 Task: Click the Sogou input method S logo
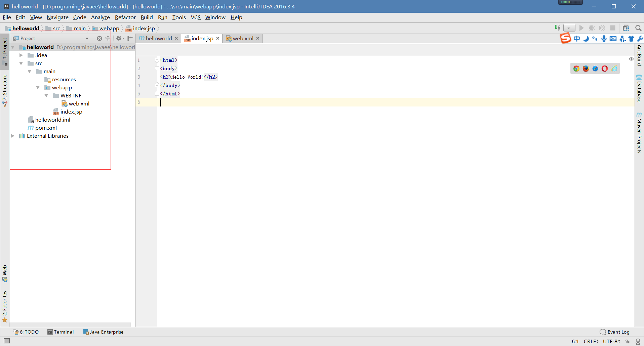click(565, 38)
